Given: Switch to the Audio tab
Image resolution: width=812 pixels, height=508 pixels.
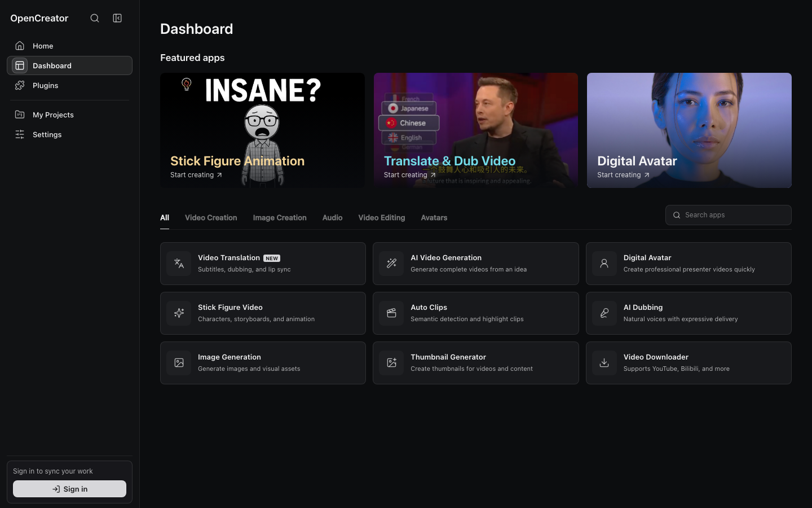Looking at the screenshot, I should [x=332, y=218].
